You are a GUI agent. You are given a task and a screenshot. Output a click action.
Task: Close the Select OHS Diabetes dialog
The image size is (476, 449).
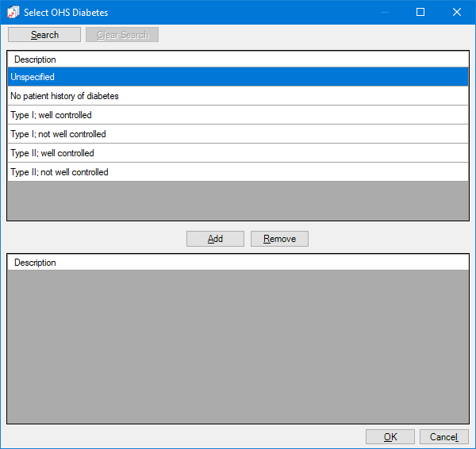(457, 12)
